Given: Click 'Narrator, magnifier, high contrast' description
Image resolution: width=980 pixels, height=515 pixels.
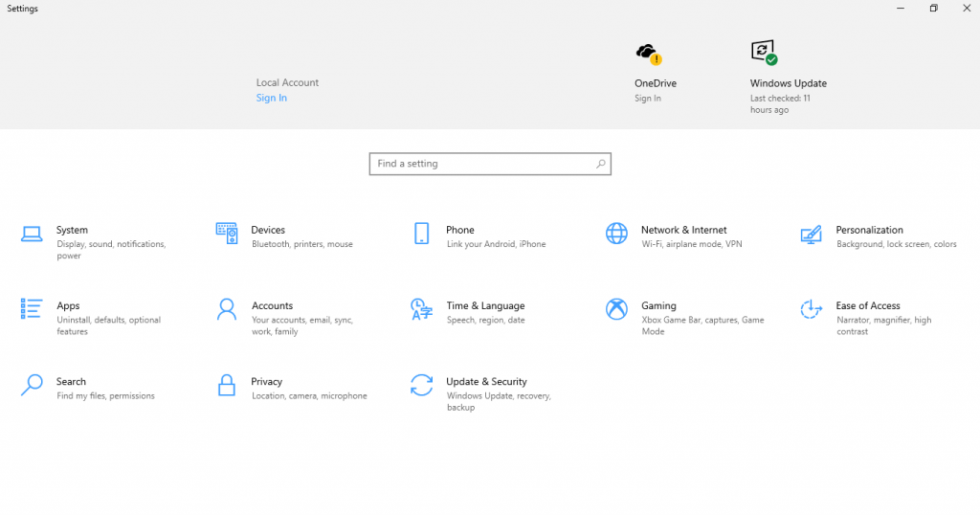Looking at the screenshot, I should point(884,325).
